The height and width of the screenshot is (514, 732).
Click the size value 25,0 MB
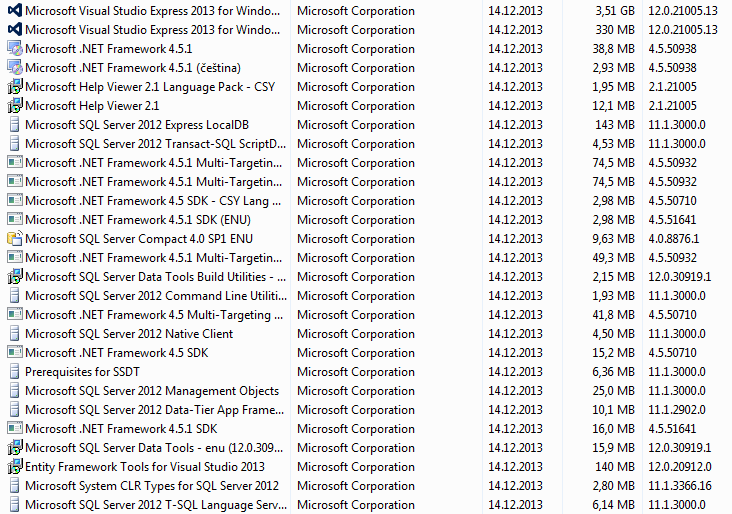coord(613,391)
